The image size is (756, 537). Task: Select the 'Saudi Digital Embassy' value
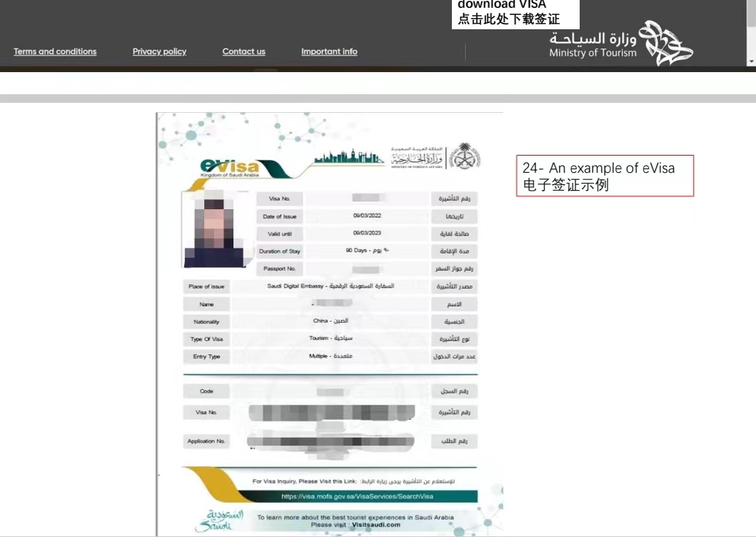coord(331,286)
